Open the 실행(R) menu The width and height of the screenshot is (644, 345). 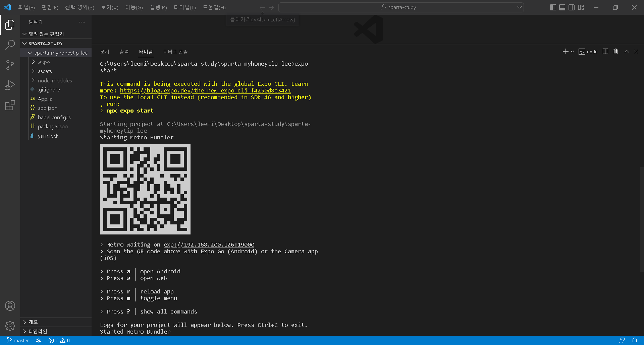[x=158, y=7]
